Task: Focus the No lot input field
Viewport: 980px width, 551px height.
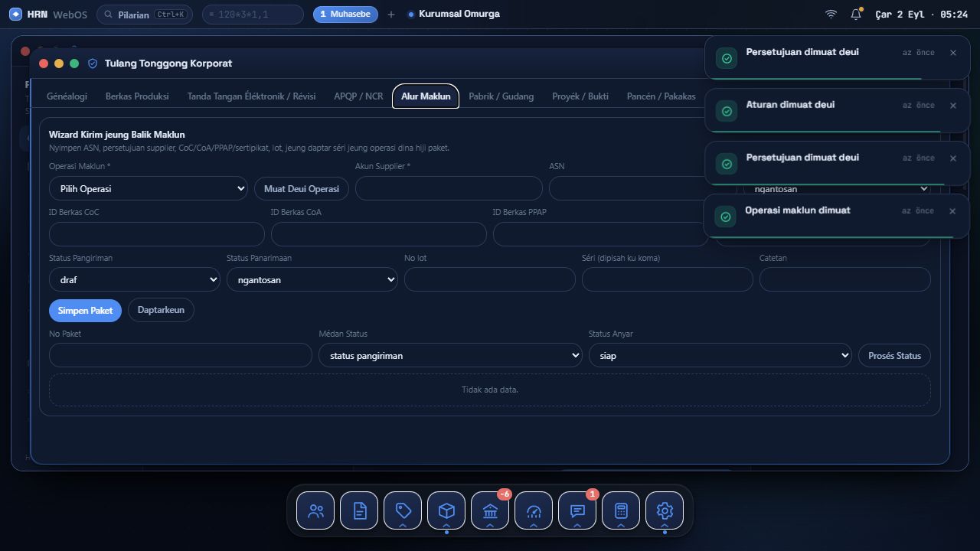Action: pyautogui.click(x=490, y=279)
